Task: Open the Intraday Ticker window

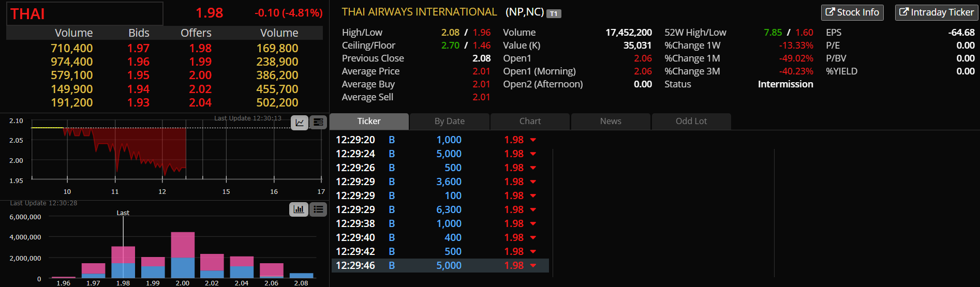Action: tap(937, 12)
